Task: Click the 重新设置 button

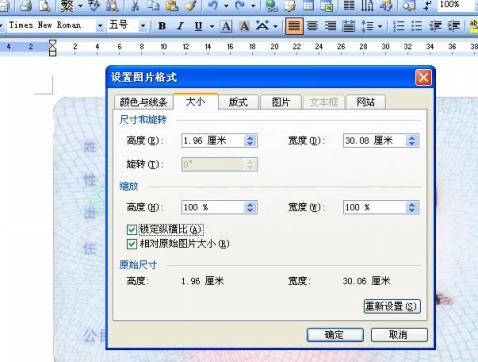Action: tap(392, 306)
